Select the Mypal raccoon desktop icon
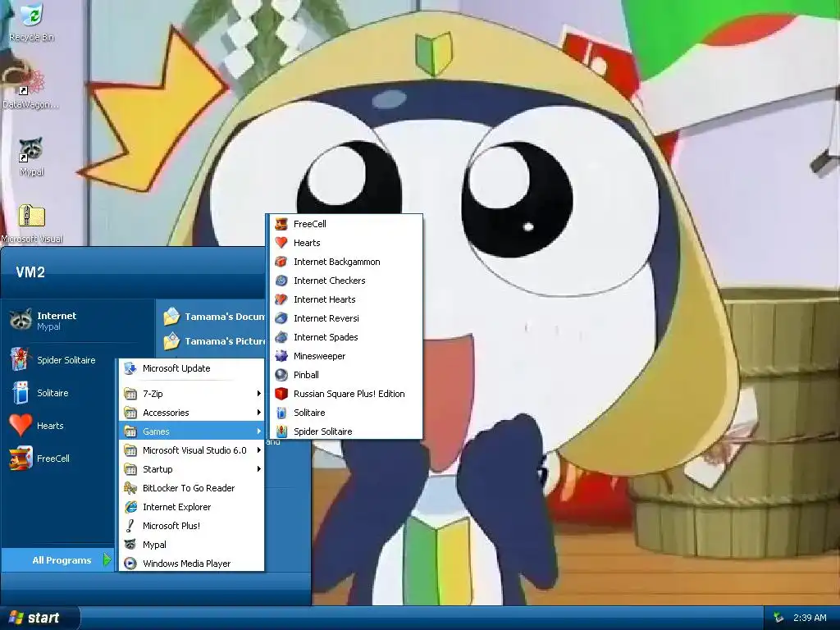 (30, 149)
